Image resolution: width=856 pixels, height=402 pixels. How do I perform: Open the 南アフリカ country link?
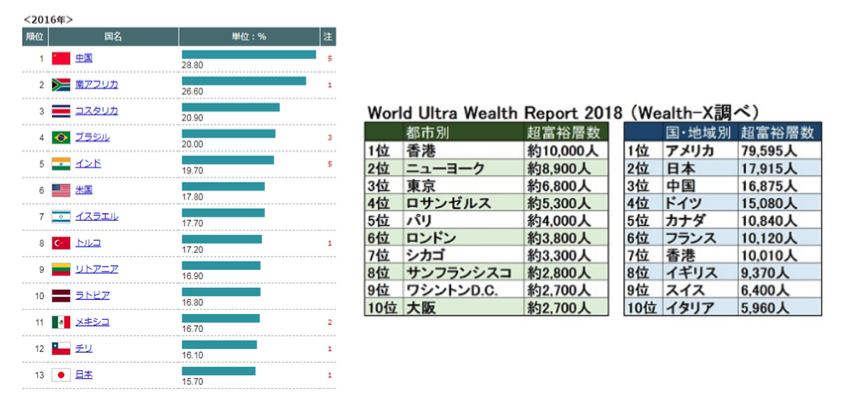tap(97, 84)
